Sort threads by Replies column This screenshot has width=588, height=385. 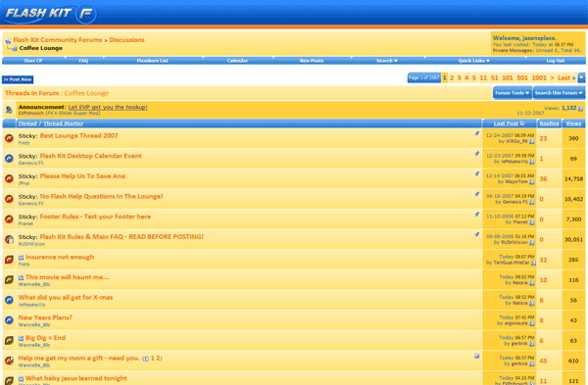coord(549,123)
